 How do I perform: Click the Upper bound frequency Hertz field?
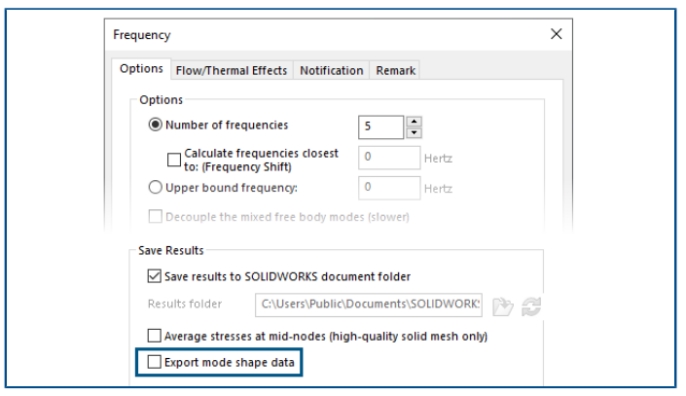pos(389,188)
